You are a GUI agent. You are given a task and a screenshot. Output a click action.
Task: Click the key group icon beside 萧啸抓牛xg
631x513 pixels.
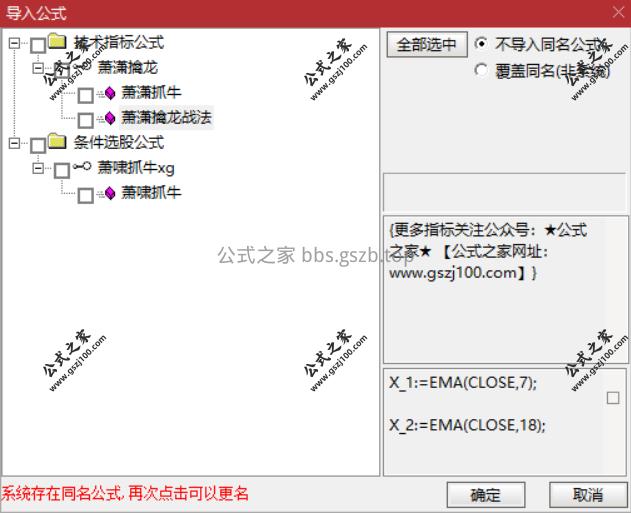82,167
